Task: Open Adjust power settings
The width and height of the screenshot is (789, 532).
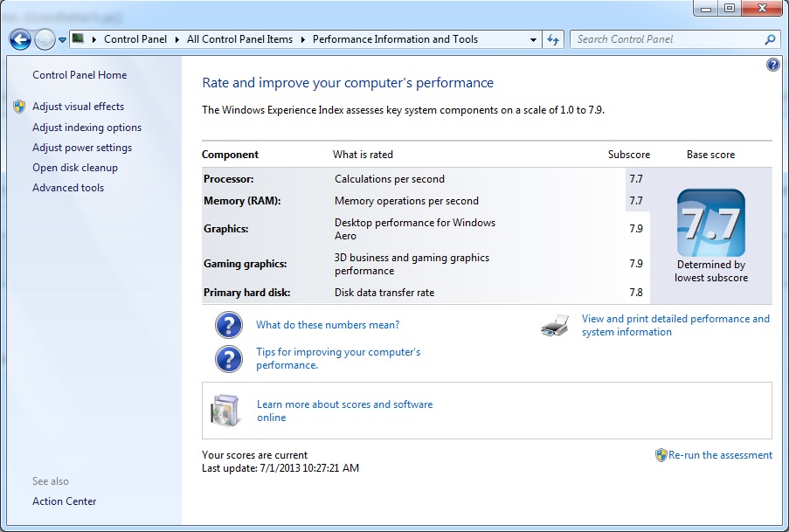Action: pyautogui.click(x=82, y=148)
